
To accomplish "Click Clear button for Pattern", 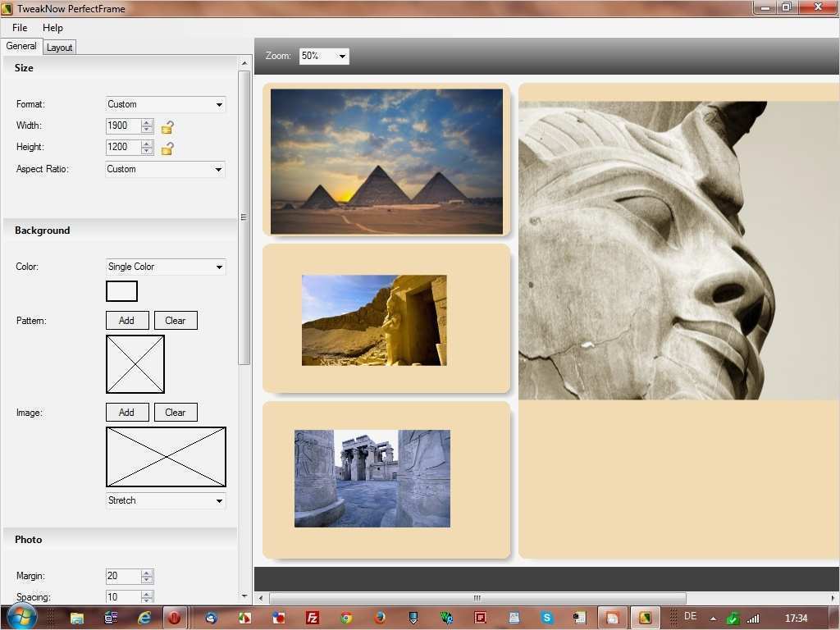I will (x=176, y=321).
